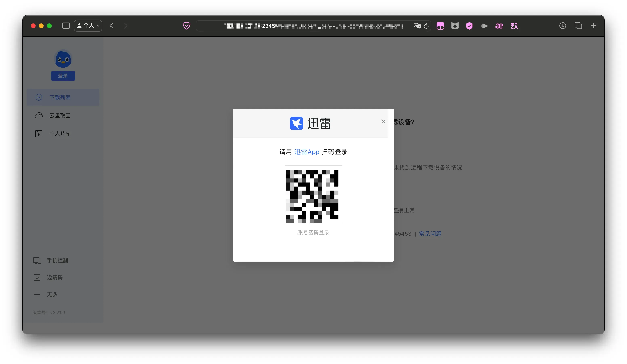This screenshot has height=364, width=627.
Task: Close the Xunlei login dialog
Action: click(383, 121)
